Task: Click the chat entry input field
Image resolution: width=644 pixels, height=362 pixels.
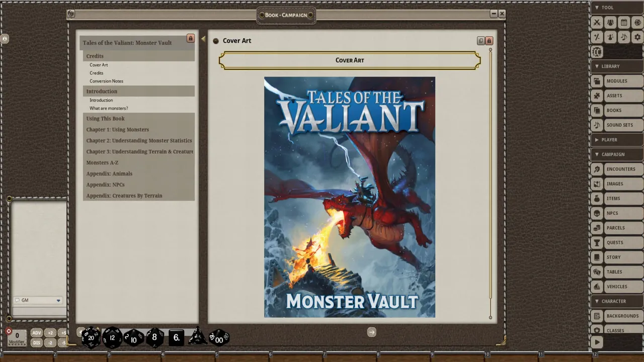Action: 39,311
